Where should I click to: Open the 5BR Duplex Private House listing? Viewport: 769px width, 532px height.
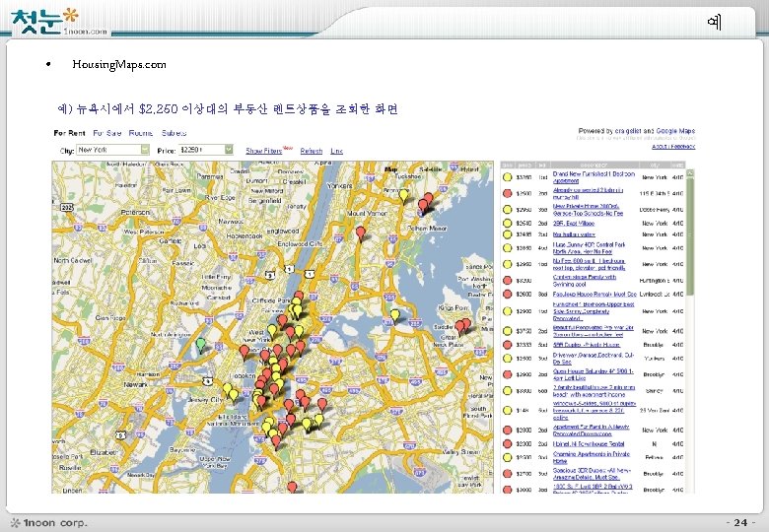coord(586,345)
